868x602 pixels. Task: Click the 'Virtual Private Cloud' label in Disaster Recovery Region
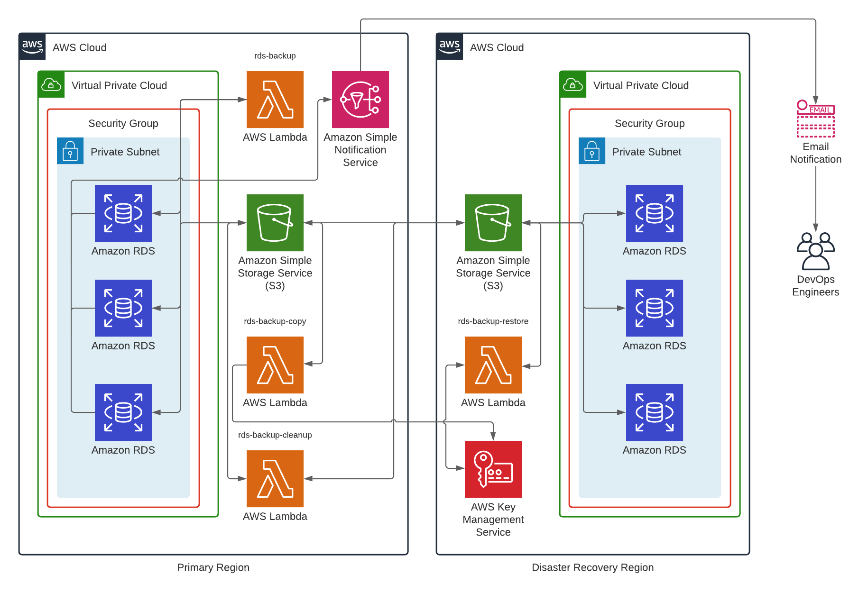coord(641,85)
